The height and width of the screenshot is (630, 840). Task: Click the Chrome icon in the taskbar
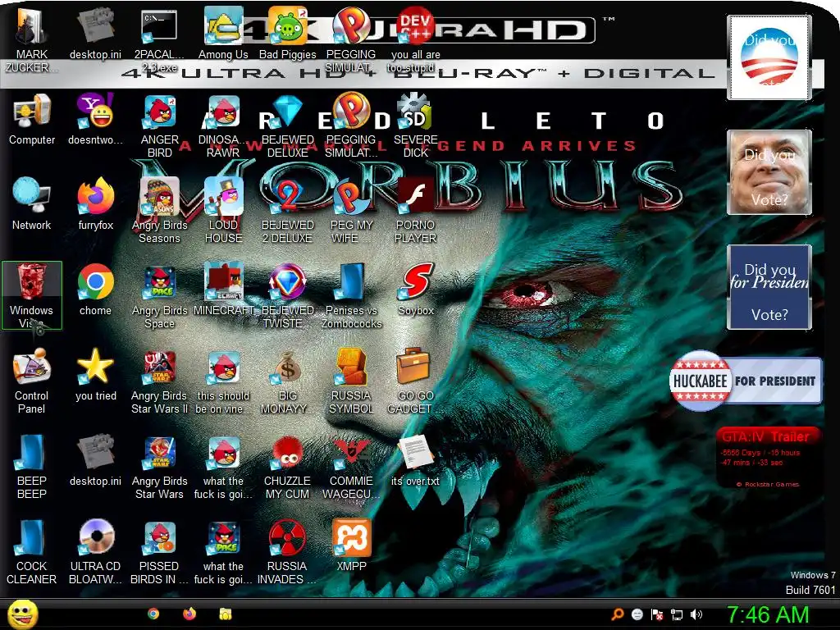point(153,614)
